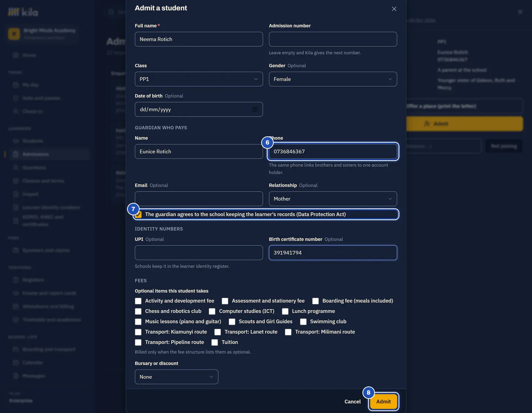532x413 pixels.
Task: Tick Music lessons (piano and guitar)
Action: click(138, 322)
